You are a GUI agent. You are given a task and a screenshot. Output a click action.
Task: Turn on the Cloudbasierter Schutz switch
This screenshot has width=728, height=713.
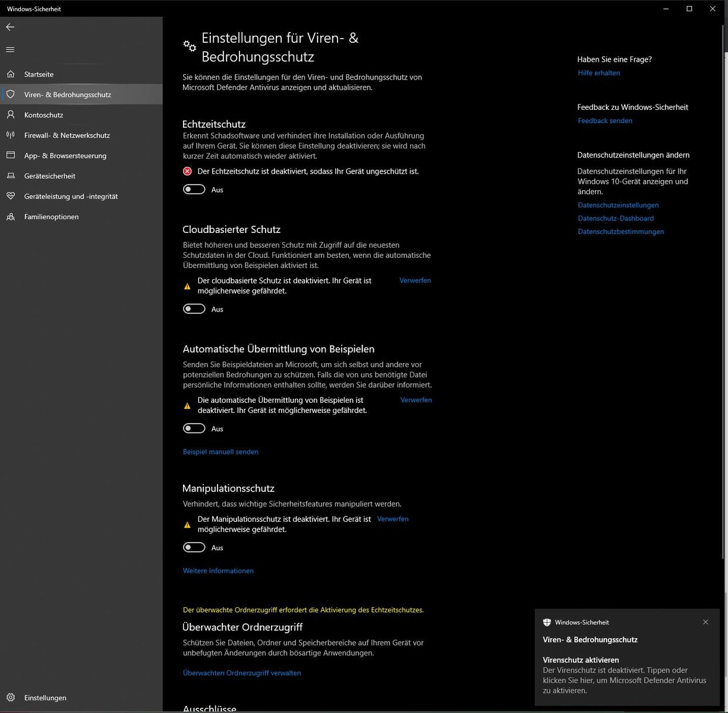click(x=194, y=309)
